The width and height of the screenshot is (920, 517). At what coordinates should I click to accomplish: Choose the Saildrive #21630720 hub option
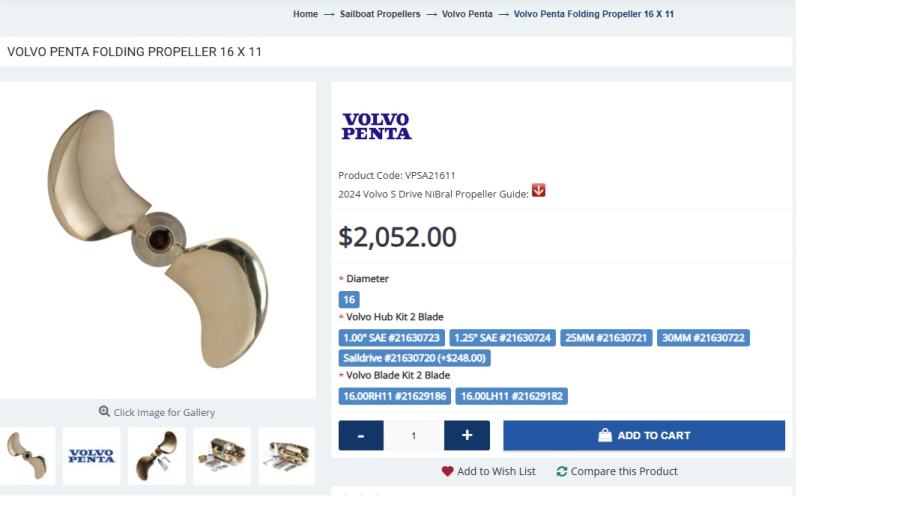coord(414,358)
